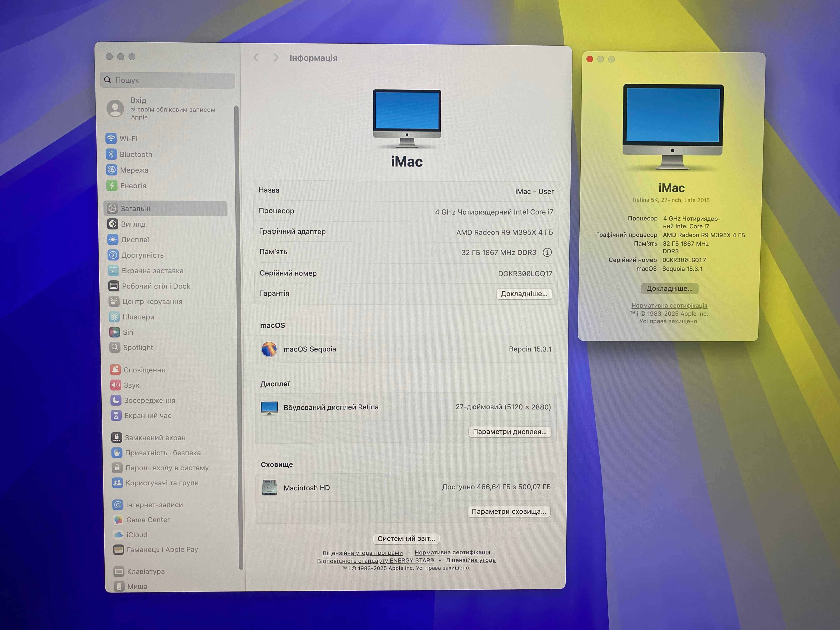Open Замкнений екран icon
840x630 pixels.
pyautogui.click(x=117, y=437)
